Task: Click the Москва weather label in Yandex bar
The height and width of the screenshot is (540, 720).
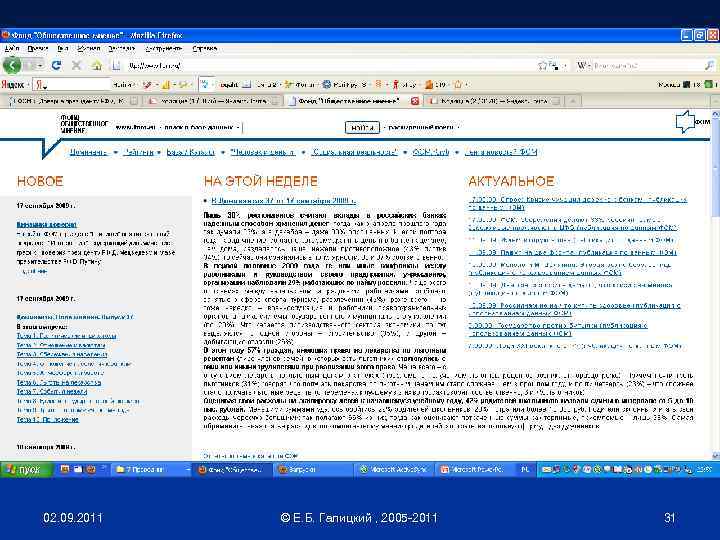Action: coord(669,84)
